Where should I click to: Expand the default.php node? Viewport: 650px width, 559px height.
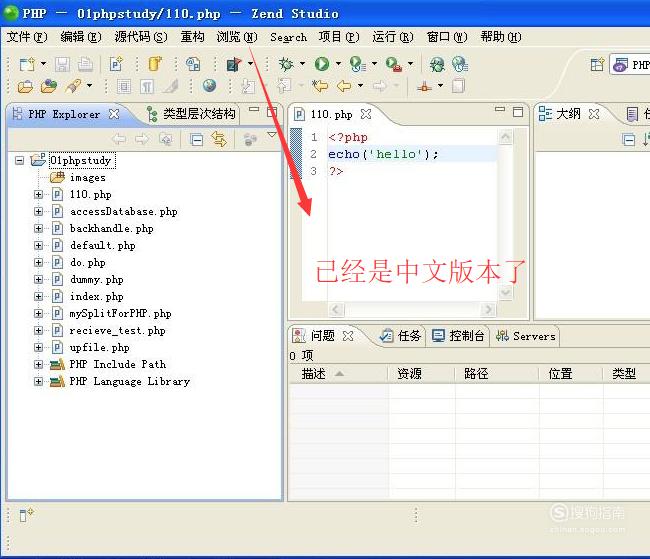[x=39, y=245]
